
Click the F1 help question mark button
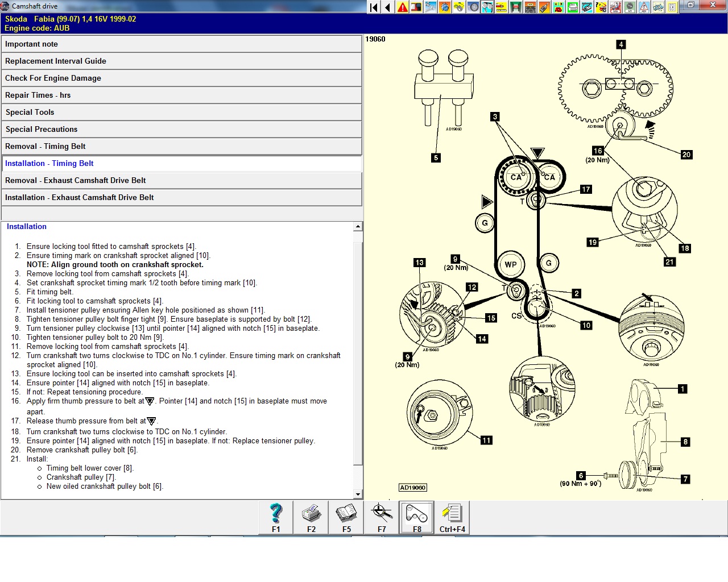(x=276, y=517)
